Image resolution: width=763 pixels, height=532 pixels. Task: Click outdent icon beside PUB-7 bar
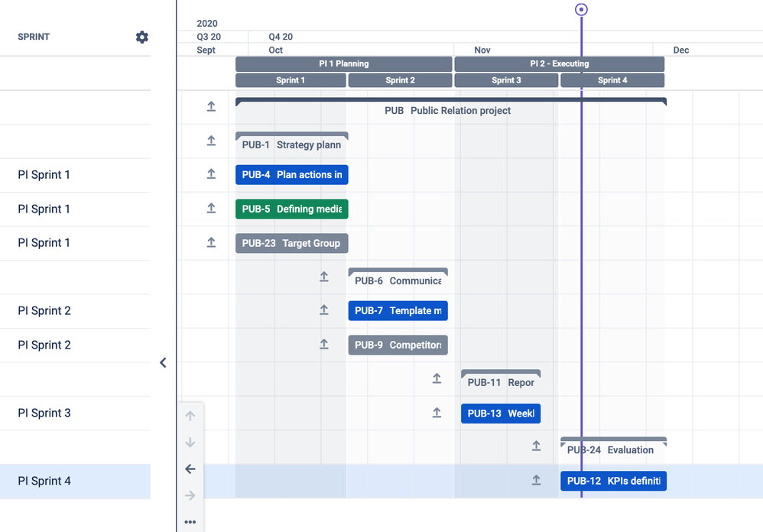click(x=324, y=310)
